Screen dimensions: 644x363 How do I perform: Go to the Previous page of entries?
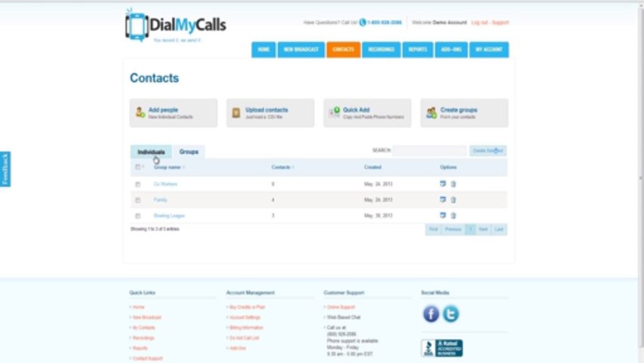[453, 229]
